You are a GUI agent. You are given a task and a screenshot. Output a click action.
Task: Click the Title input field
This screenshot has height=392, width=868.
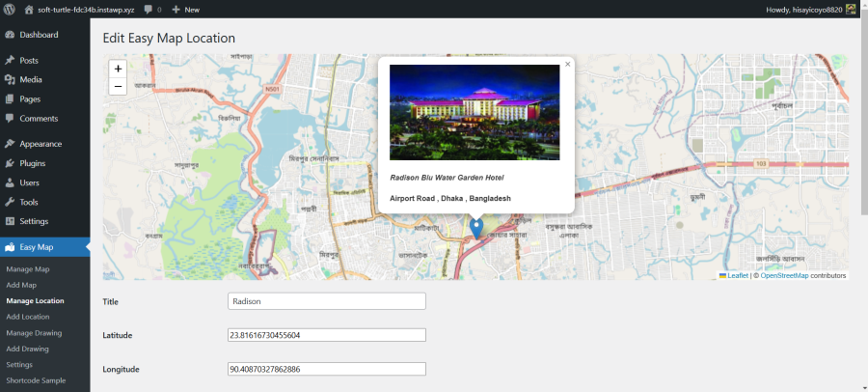click(x=327, y=301)
